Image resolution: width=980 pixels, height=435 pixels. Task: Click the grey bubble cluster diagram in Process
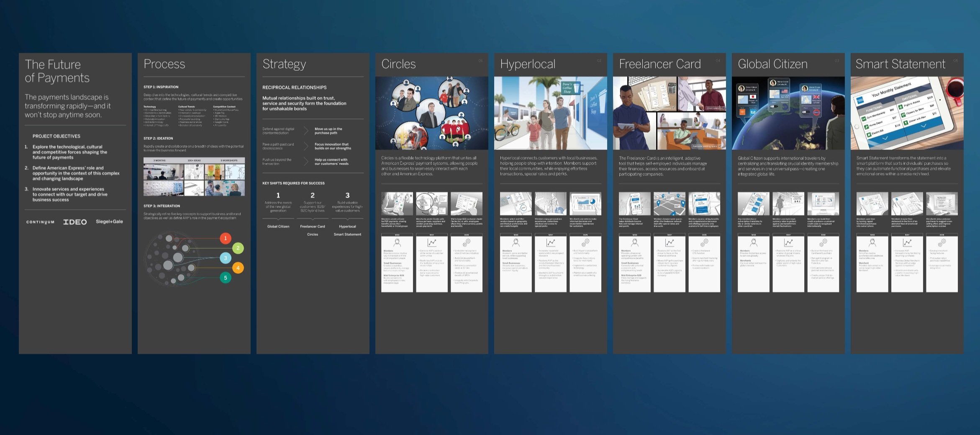[172, 259]
